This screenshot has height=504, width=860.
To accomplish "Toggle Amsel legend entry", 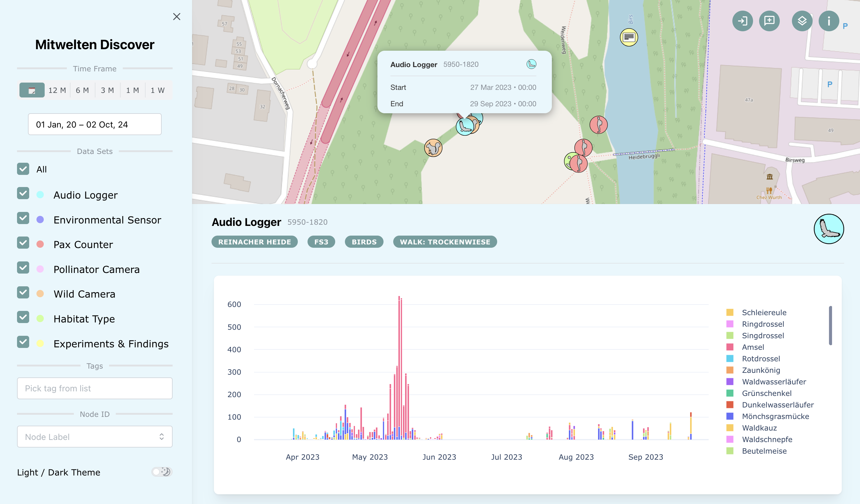I will click(745, 347).
